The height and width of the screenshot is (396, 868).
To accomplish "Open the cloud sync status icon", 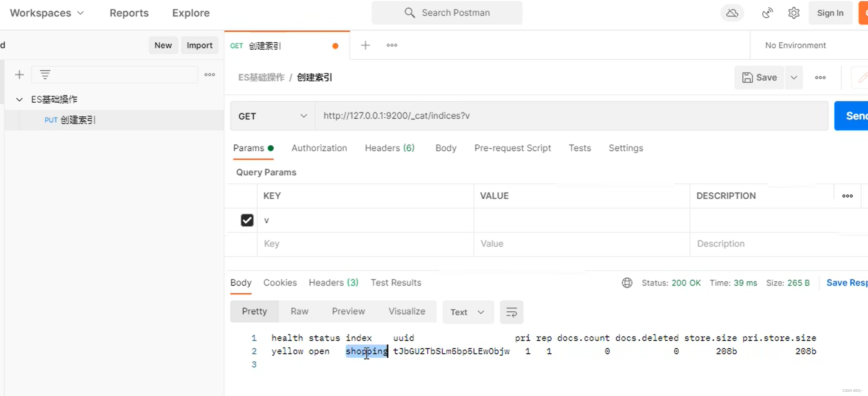I will pyautogui.click(x=732, y=13).
